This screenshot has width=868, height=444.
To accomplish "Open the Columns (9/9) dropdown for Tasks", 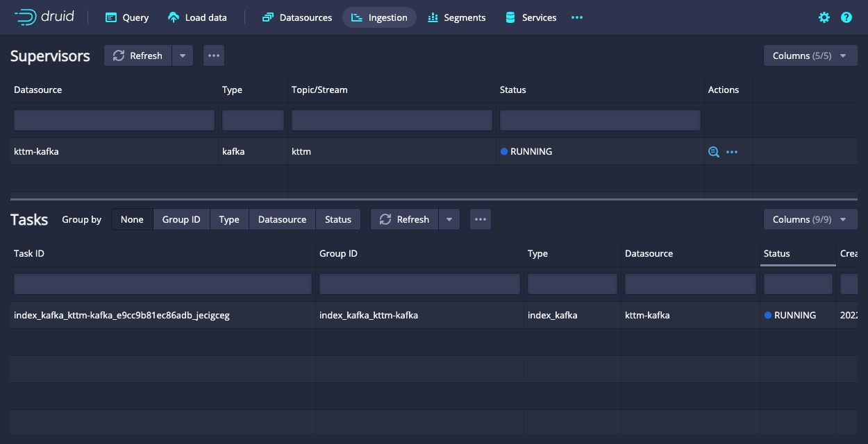I will coord(810,219).
